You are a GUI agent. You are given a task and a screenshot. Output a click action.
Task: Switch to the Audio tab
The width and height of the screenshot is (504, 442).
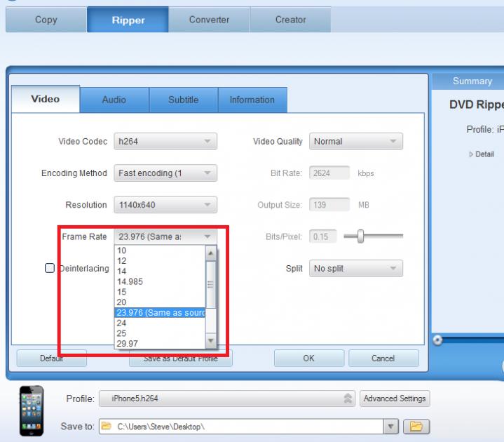pos(114,100)
